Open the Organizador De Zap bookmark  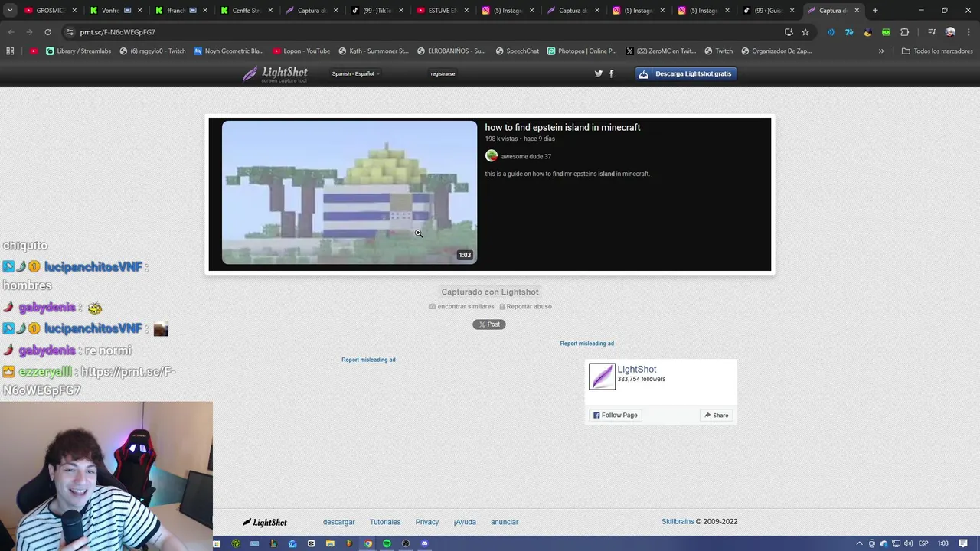pyautogui.click(x=776, y=51)
